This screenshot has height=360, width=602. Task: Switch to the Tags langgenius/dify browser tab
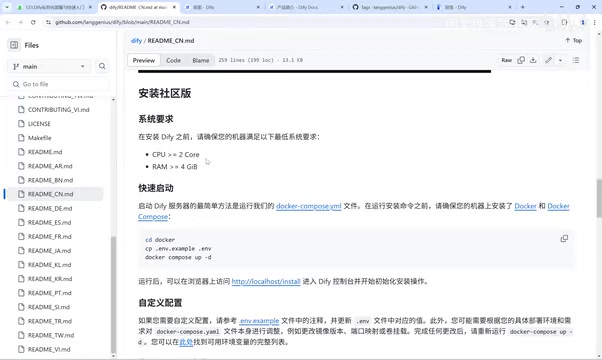point(390,7)
